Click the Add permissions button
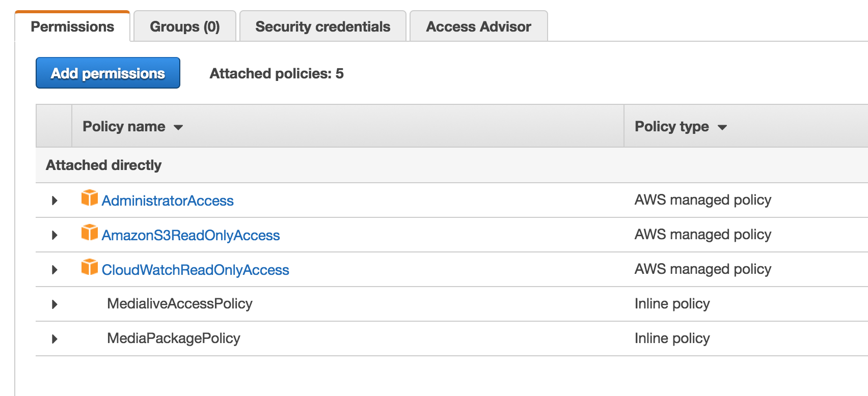The width and height of the screenshot is (868, 396). click(108, 73)
